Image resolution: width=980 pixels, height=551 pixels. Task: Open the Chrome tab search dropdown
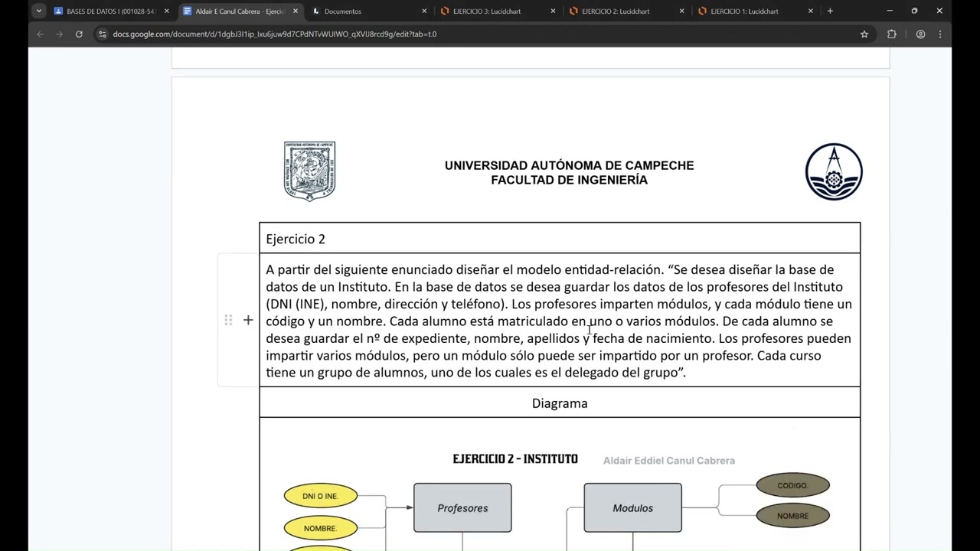pos(38,11)
